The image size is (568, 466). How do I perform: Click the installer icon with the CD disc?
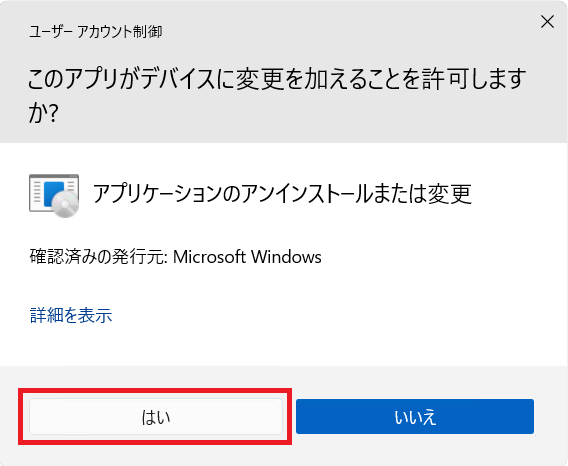point(54,196)
